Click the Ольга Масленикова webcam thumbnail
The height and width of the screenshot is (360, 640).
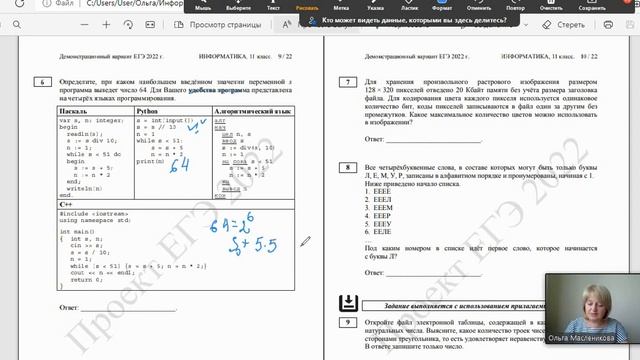pos(592,308)
